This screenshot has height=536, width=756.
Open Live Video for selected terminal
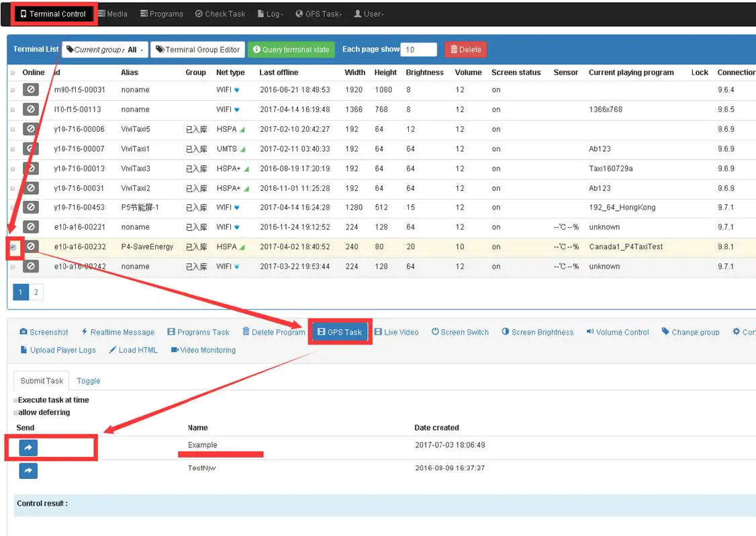click(396, 332)
